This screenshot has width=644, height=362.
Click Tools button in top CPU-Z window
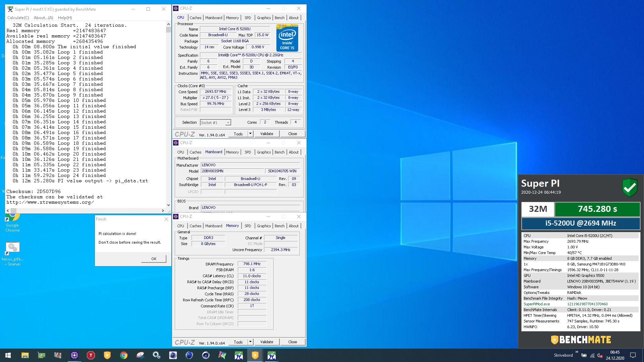(238, 134)
